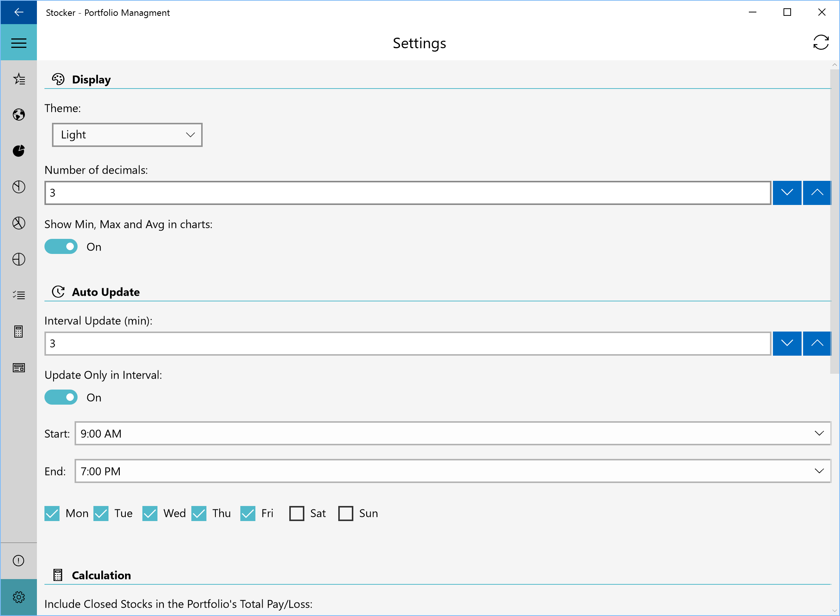840x616 pixels.
Task: Open the Theme dropdown showing Light
Action: [127, 135]
